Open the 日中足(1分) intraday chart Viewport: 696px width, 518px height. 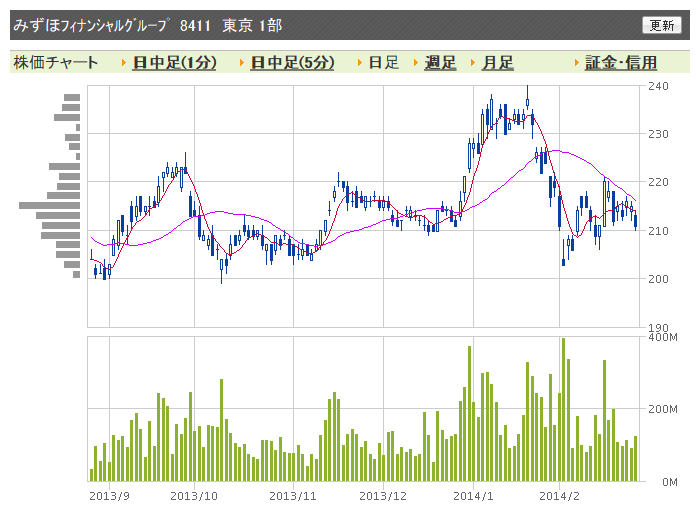point(174,63)
